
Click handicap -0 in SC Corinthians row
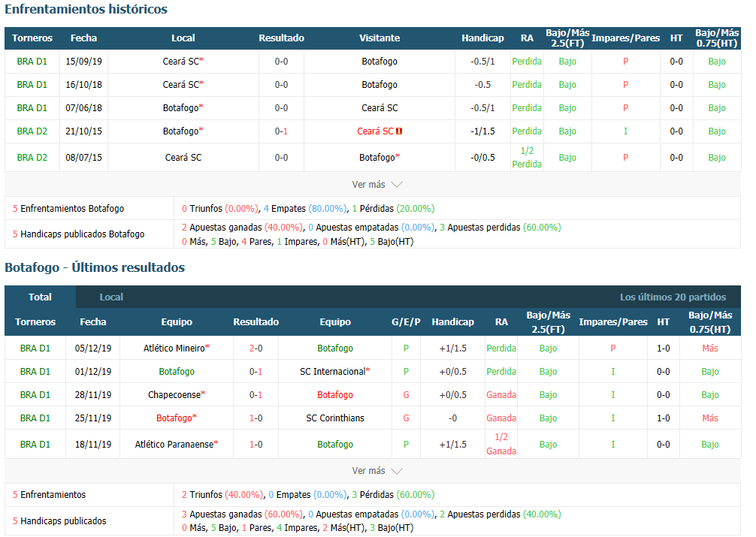pos(452,418)
